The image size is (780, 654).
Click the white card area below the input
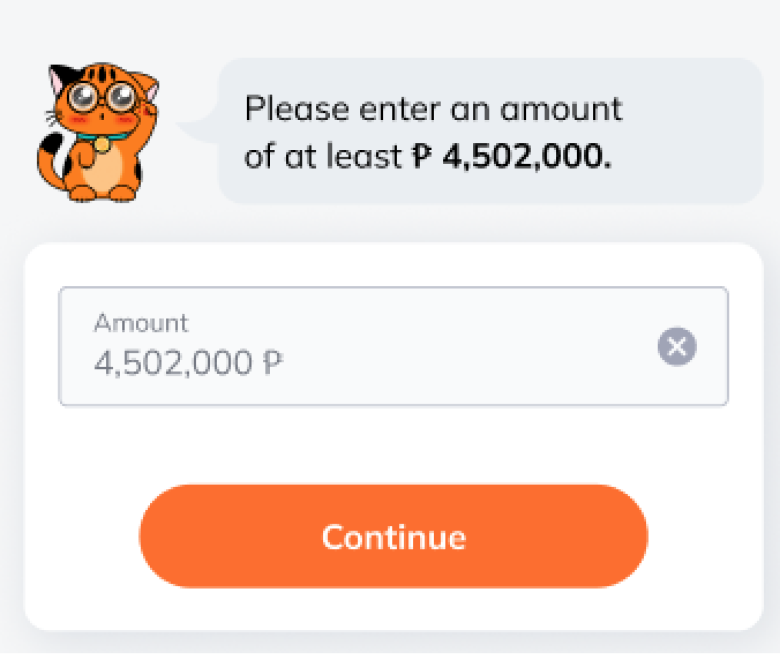coord(393,445)
